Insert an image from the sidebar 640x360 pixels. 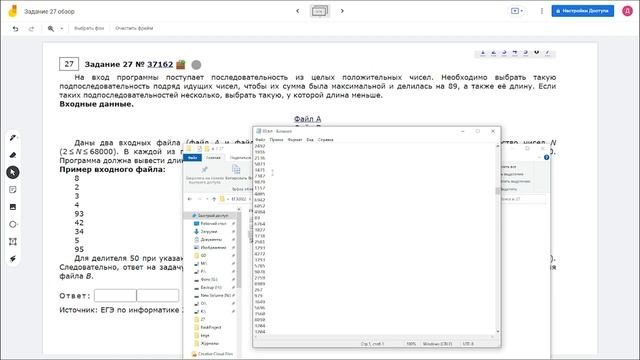click(x=13, y=207)
